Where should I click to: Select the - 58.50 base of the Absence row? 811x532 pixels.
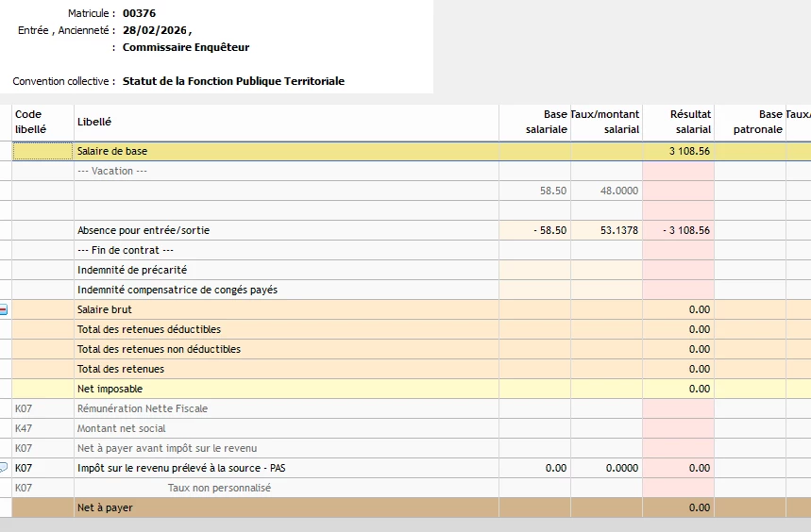[549, 230]
